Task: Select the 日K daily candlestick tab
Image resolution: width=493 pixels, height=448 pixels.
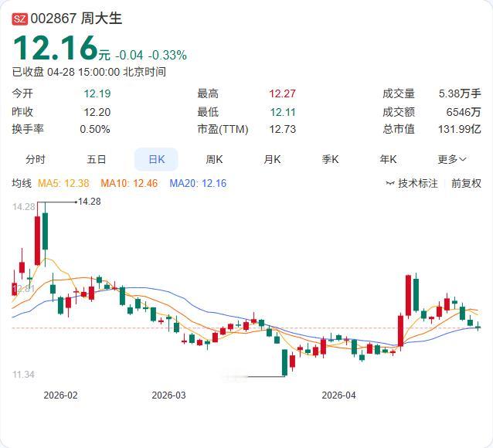Action: (x=156, y=159)
